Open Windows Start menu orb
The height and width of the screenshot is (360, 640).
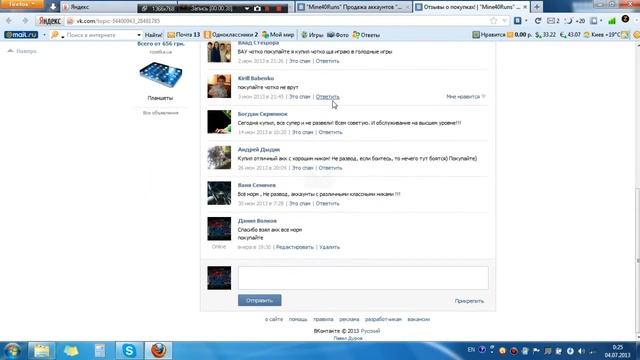12,351
